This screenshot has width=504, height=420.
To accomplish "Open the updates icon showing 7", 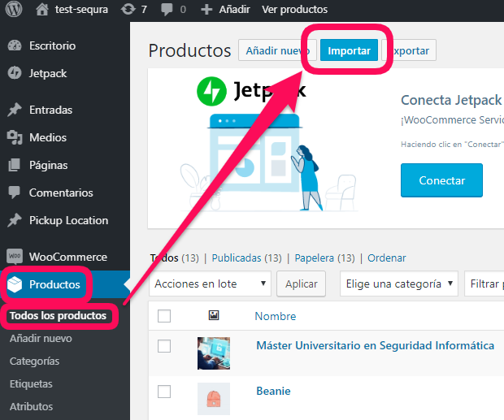I will pos(128,9).
